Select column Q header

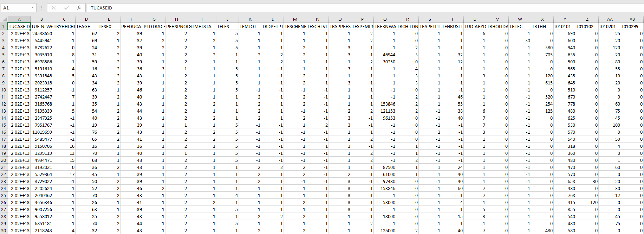(385, 19)
